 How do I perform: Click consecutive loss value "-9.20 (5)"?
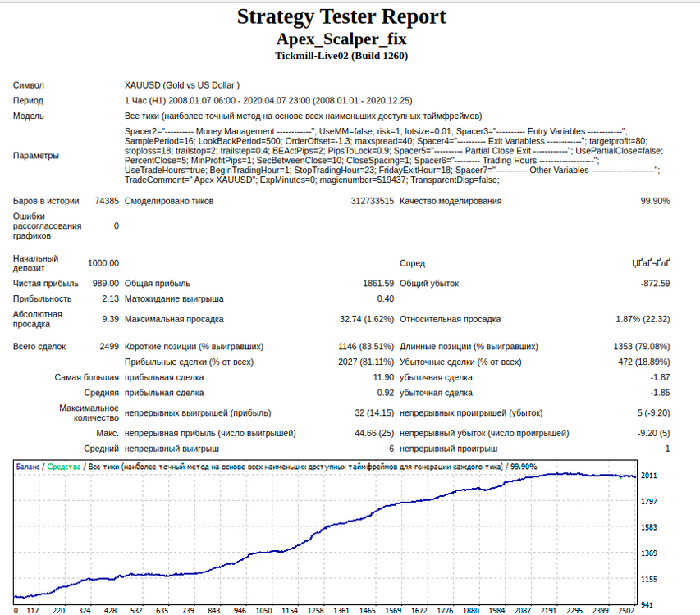[x=653, y=434]
